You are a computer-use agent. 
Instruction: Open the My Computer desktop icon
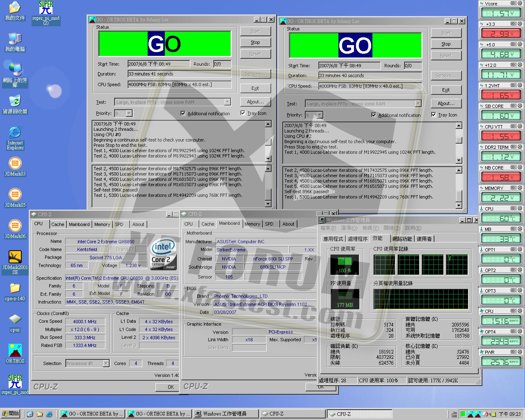pos(15,42)
